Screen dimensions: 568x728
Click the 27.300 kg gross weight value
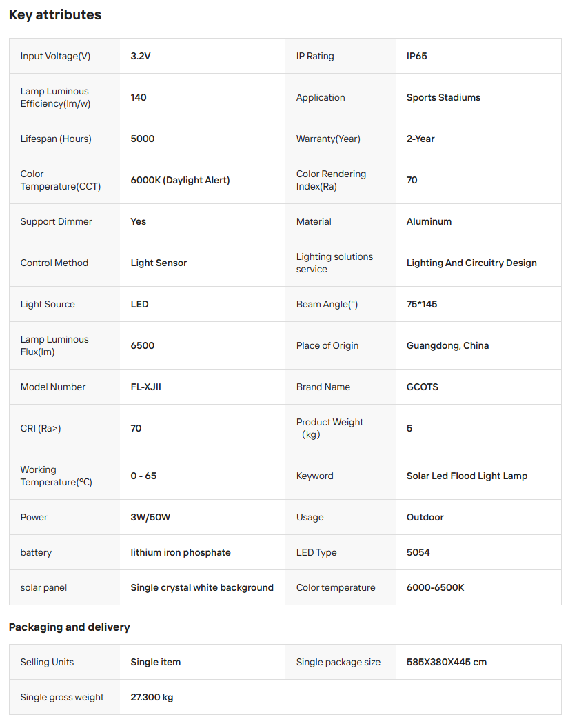coord(152,697)
